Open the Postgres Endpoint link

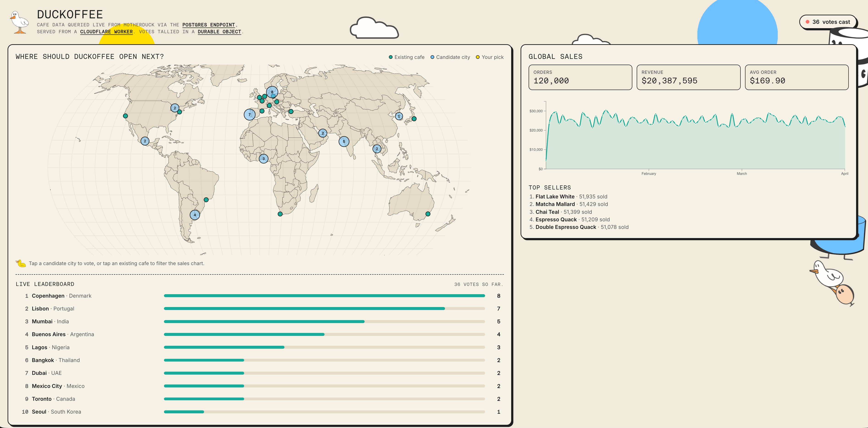point(209,25)
